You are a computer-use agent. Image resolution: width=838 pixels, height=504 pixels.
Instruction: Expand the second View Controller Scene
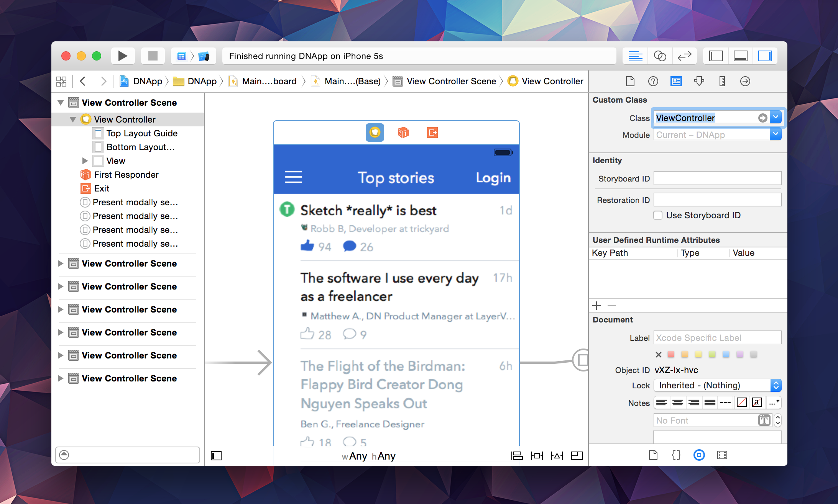click(x=61, y=263)
